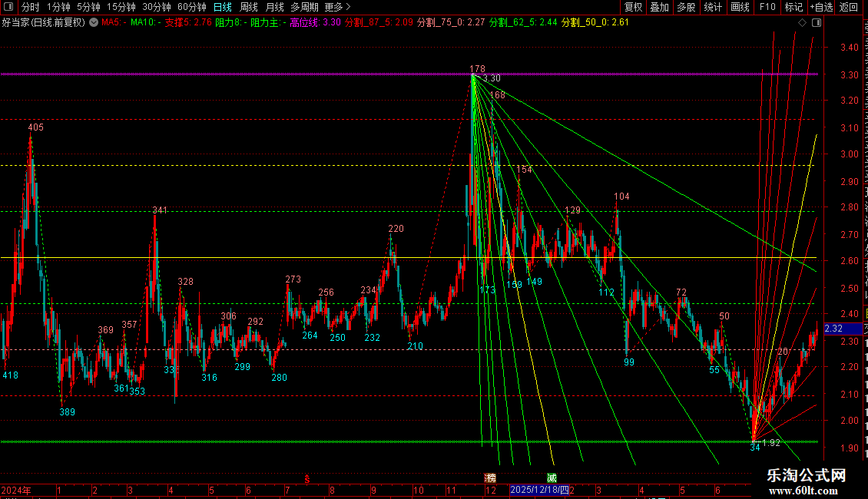Select the 日线 daily chart tab
The height and width of the screenshot is (499, 868).
pyautogui.click(x=223, y=7)
